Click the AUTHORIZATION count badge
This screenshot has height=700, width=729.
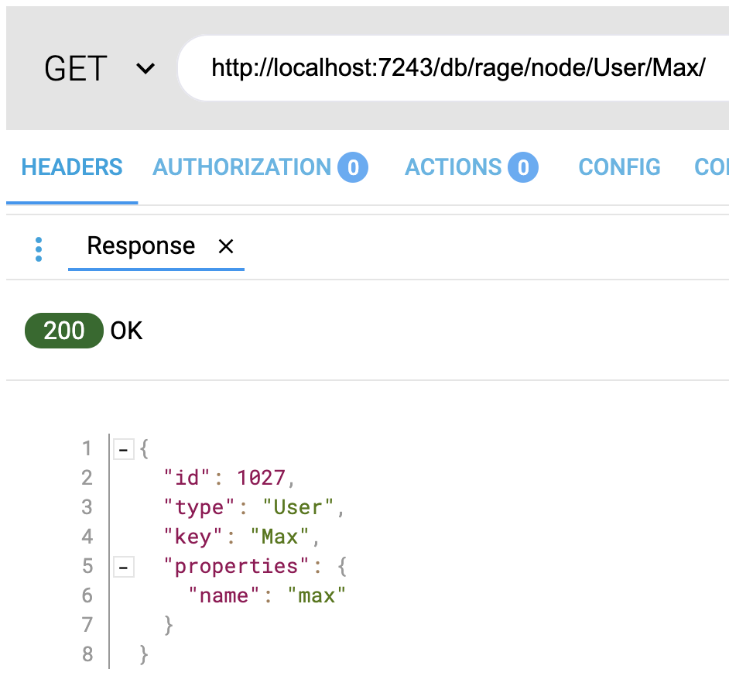(x=353, y=167)
